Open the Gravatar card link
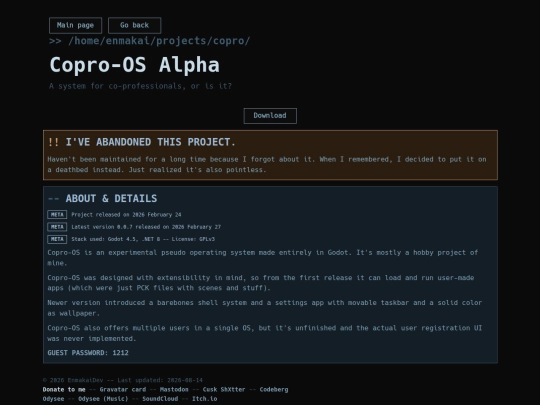 click(123, 390)
